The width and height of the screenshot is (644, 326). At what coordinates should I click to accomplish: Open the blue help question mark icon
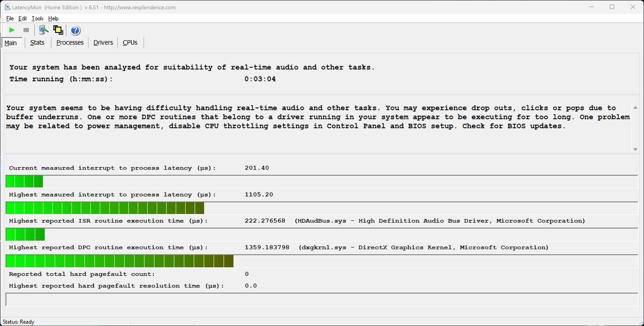(75, 30)
